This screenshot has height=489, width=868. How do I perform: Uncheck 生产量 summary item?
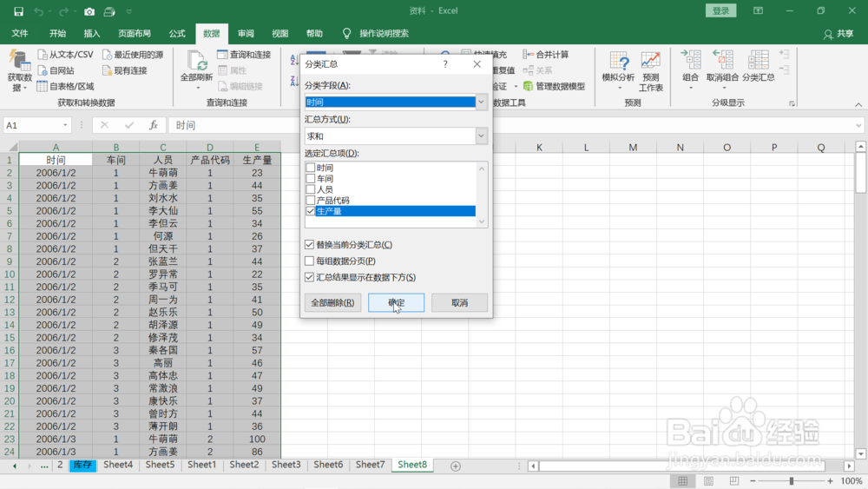(x=311, y=211)
